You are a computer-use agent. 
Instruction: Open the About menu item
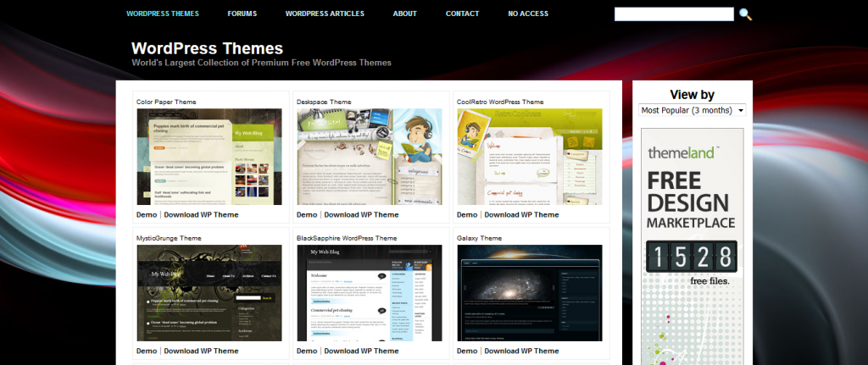(404, 14)
